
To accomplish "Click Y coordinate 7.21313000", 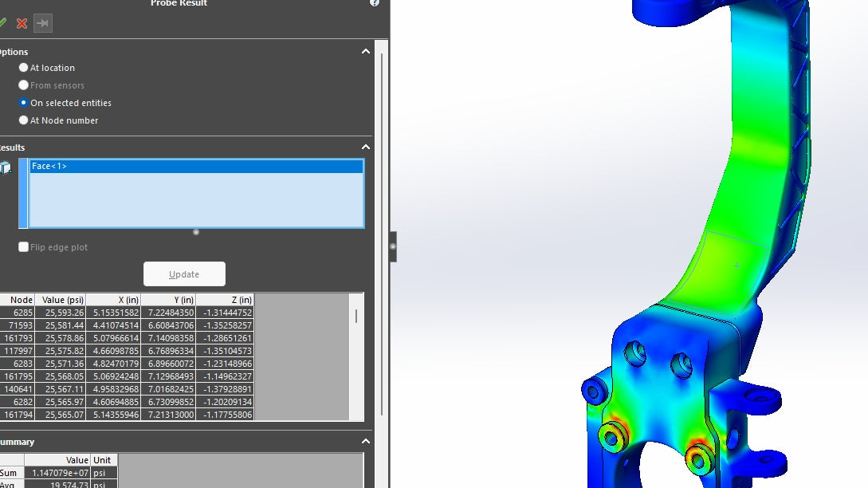I will point(168,415).
